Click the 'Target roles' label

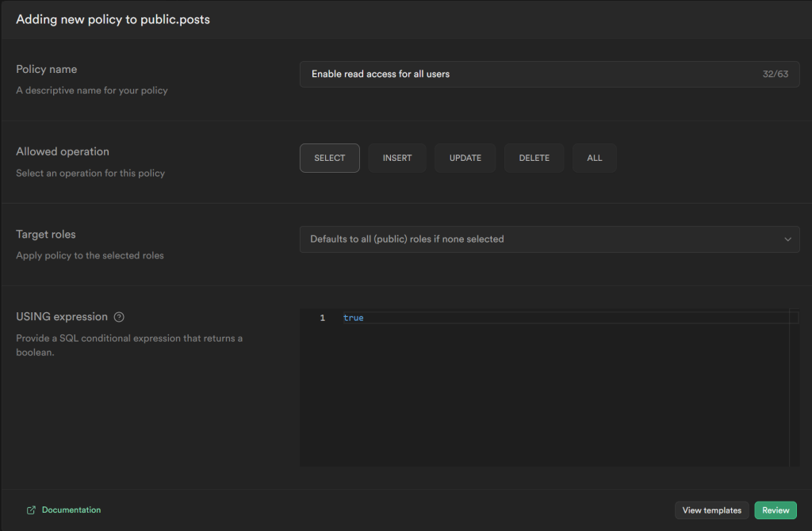click(x=45, y=234)
